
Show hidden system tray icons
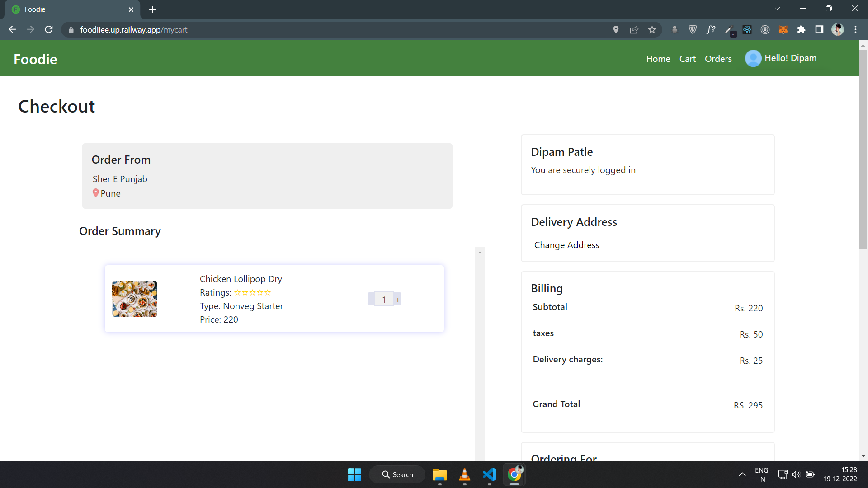[x=742, y=474]
